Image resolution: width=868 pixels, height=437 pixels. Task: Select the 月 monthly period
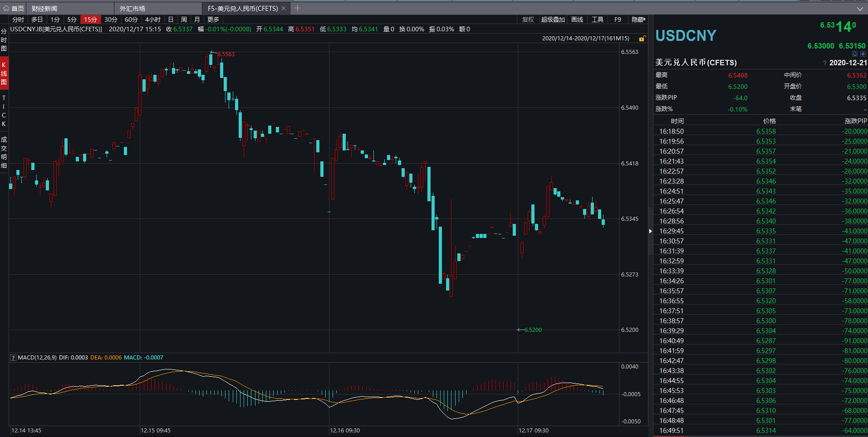[197, 19]
